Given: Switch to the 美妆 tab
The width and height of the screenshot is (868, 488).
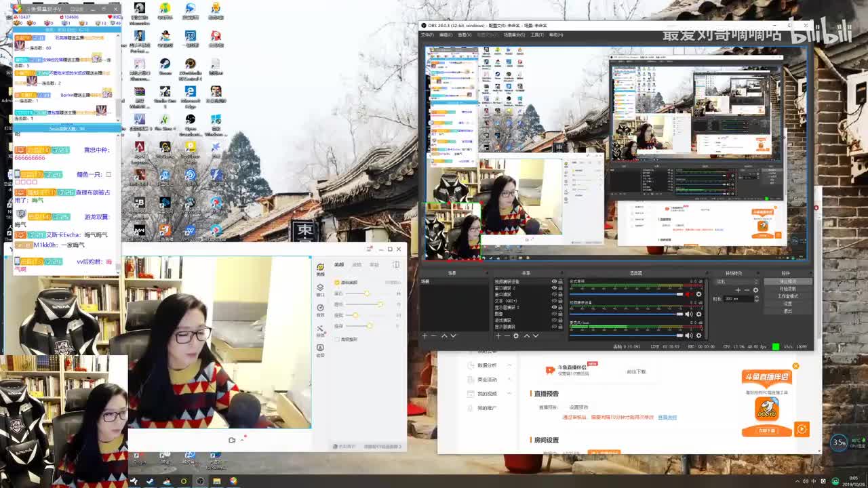Looking at the screenshot, I should pyautogui.click(x=374, y=265).
